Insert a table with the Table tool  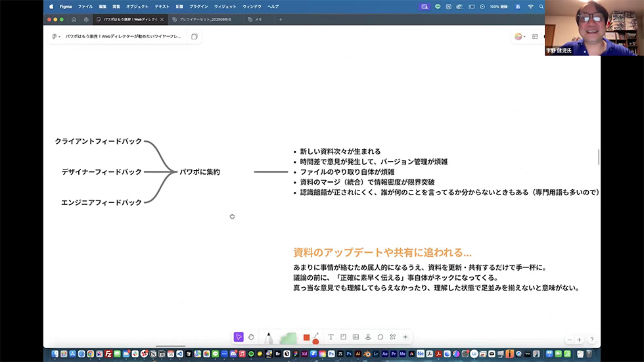[356, 337]
